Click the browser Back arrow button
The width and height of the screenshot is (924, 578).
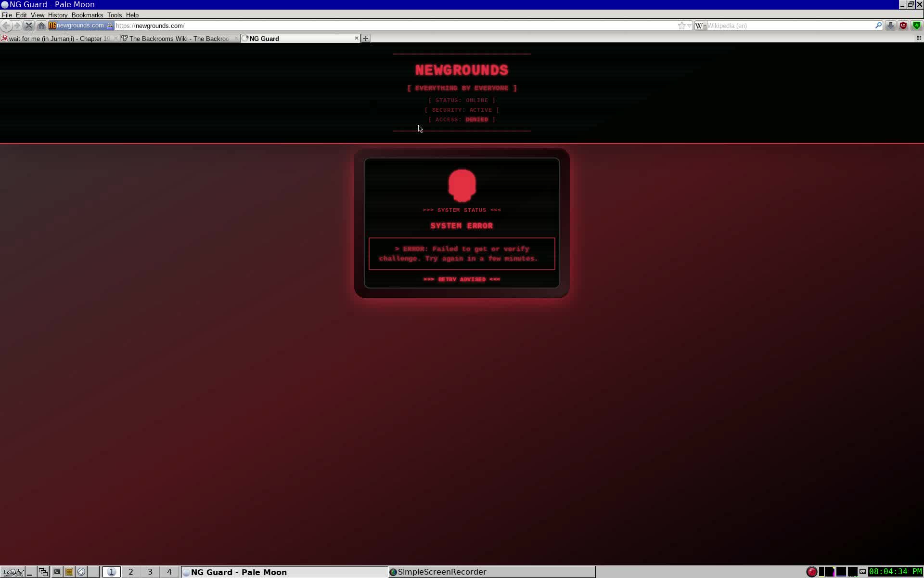click(x=6, y=26)
